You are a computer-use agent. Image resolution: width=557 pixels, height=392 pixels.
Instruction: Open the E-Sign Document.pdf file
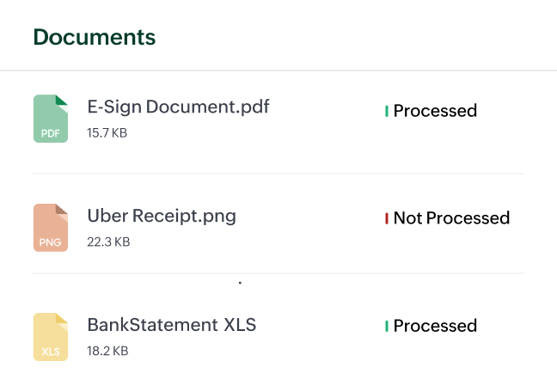tap(178, 107)
